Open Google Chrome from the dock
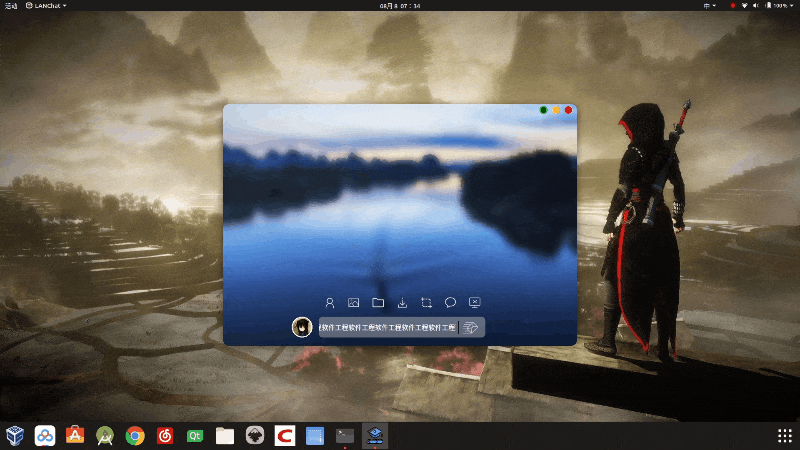This screenshot has height=450, width=800. pos(135,436)
